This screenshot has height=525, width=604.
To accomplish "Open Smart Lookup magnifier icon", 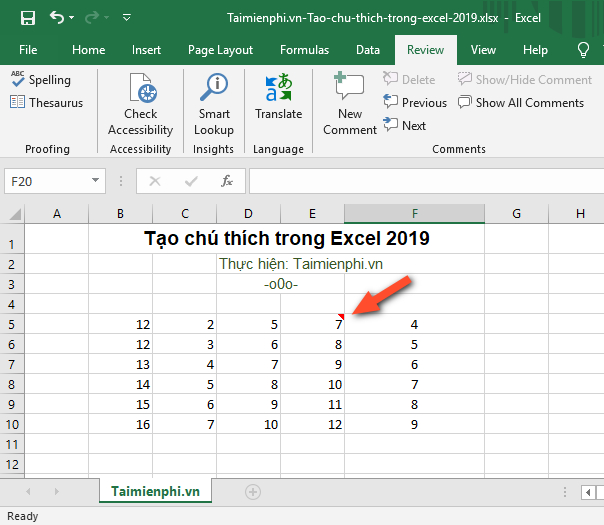I will point(214,87).
